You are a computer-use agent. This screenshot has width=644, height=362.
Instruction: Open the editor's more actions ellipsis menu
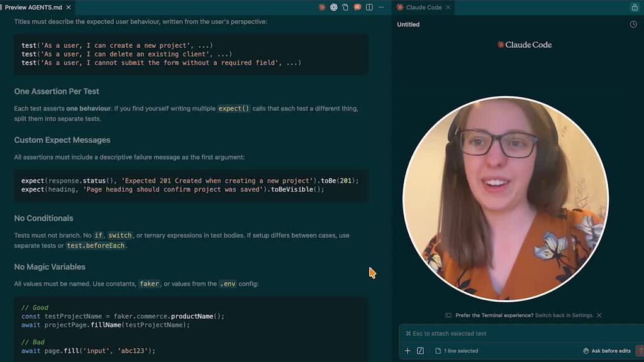380,6
